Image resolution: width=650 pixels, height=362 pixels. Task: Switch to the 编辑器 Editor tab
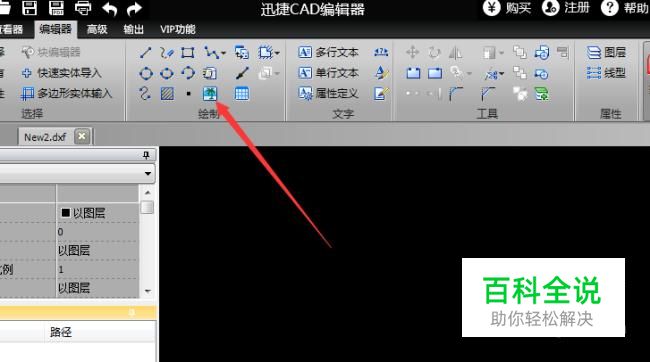[56, 29]
